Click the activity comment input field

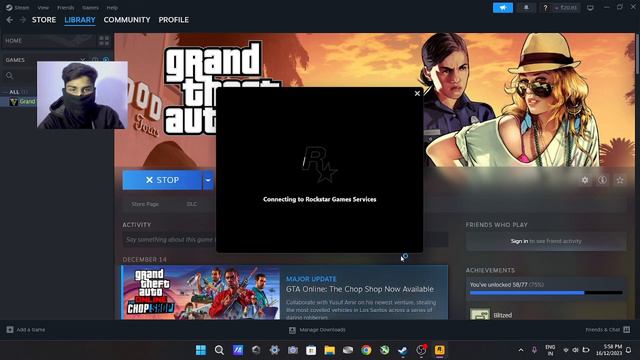[x=285, y=240]
